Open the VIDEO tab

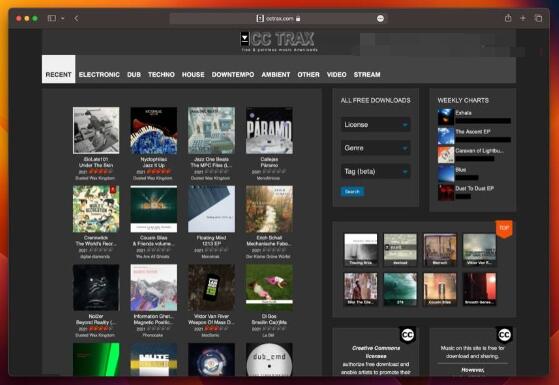pyautogui.click(x=337, y=75)
